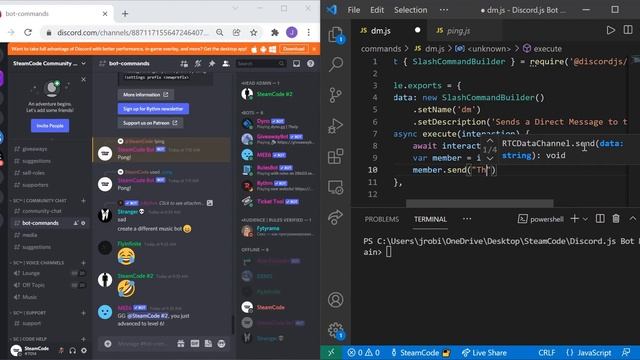Kill the terminal with trash icon

coord(616,219)
